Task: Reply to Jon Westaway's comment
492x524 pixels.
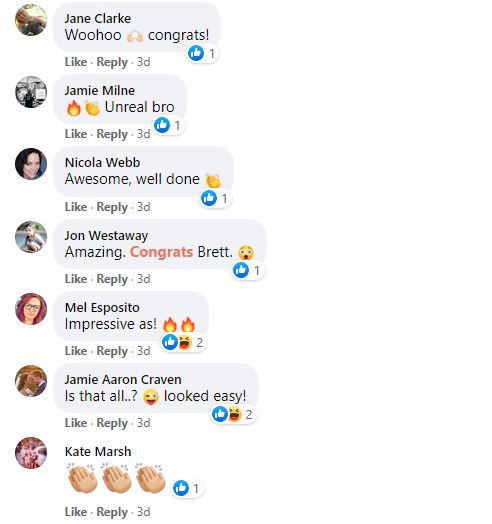Action: pos(112,279)
